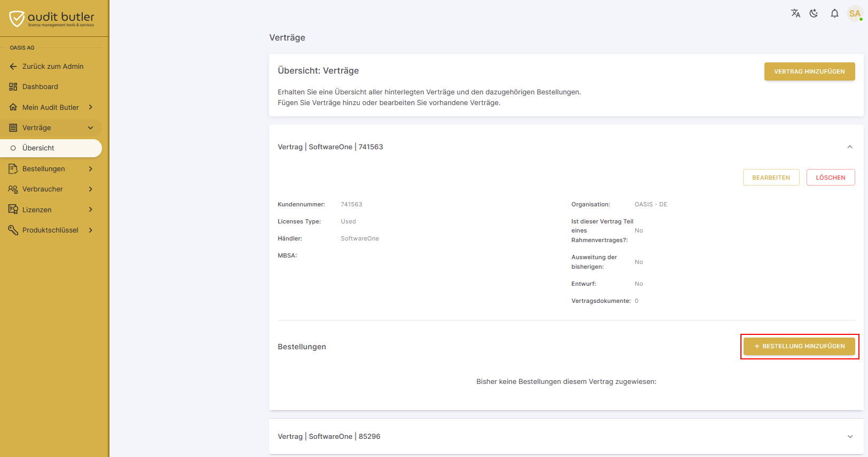
Task: Expand Verbraucher submenu chevron
Action: click(x=91, y=189)
